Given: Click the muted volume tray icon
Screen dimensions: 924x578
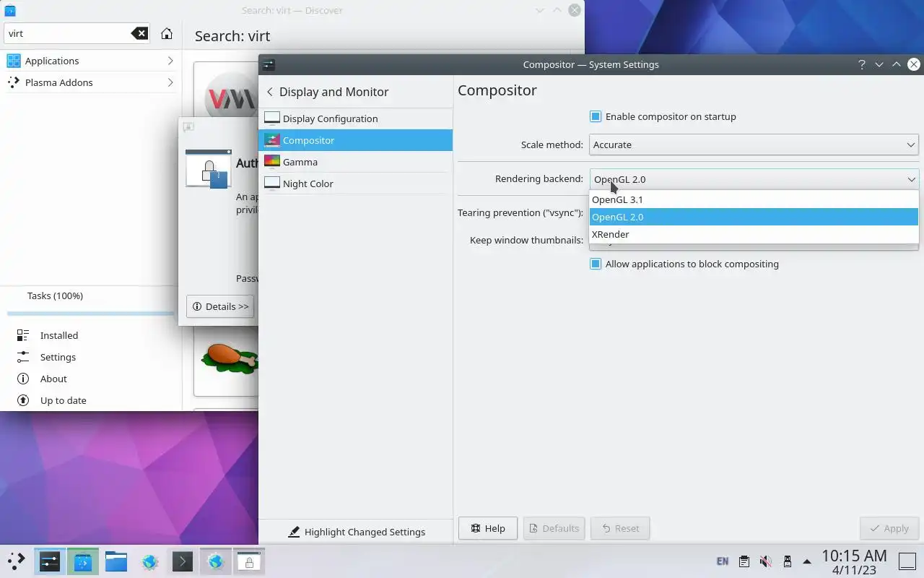Looking at the screenshot, I should pos(766,561).
